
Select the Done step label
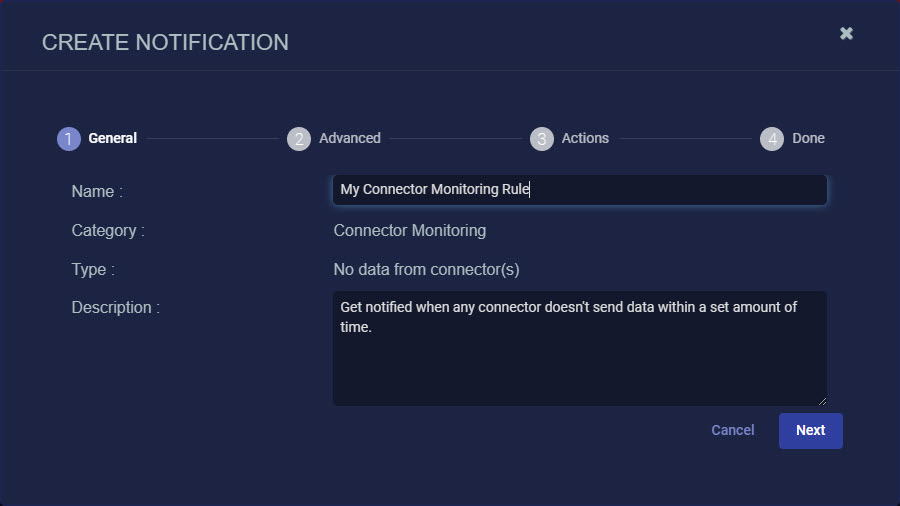pyautogui.click(x=808, y=139)
